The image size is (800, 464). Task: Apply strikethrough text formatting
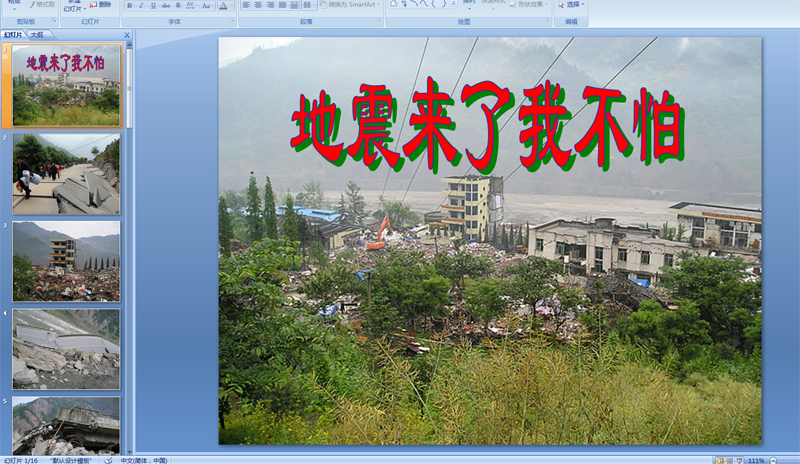[x=166, y=6]
